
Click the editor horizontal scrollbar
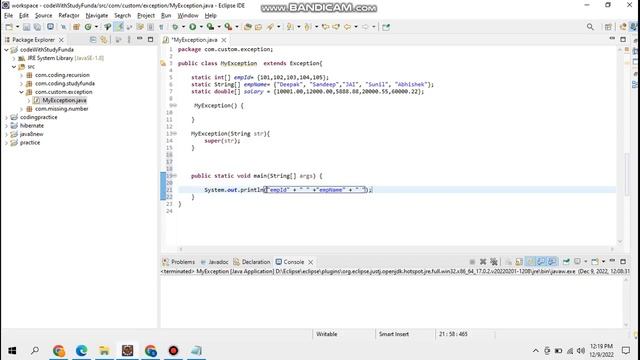pyautogui.click(x=396, y=249)
